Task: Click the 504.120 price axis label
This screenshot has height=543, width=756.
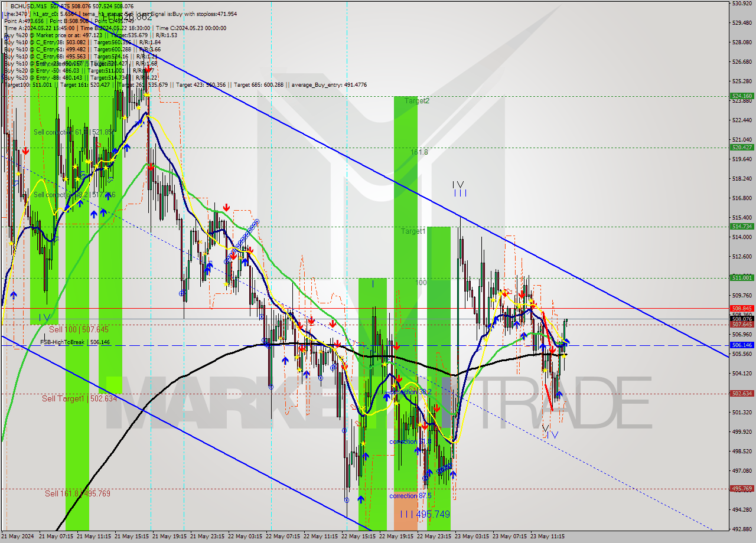Action: coord(742,373)
